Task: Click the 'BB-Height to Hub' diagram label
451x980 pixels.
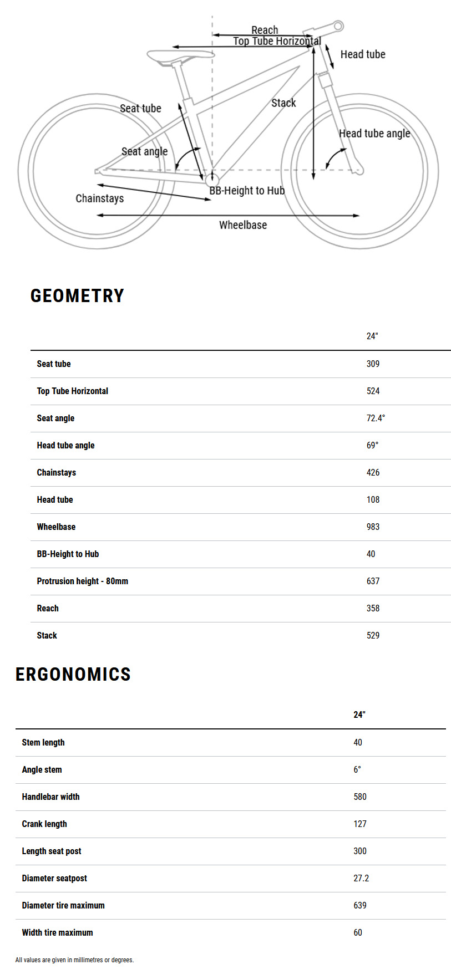Action: tap(247, 191)
